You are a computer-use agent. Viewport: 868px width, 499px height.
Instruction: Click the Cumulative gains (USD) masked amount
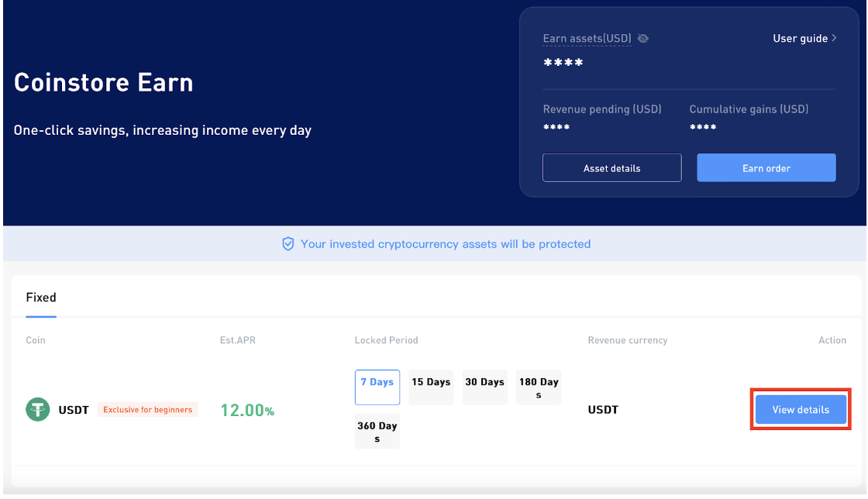702,126
